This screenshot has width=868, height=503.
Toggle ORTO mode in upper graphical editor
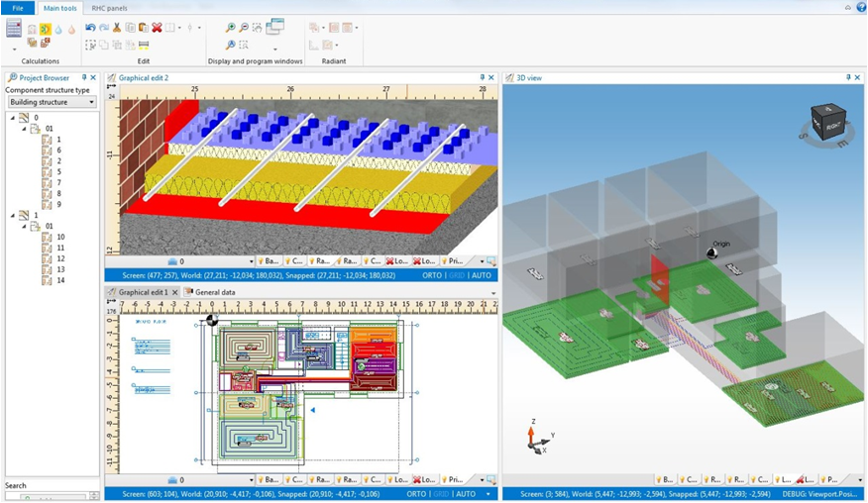click(x=431, y=275)
